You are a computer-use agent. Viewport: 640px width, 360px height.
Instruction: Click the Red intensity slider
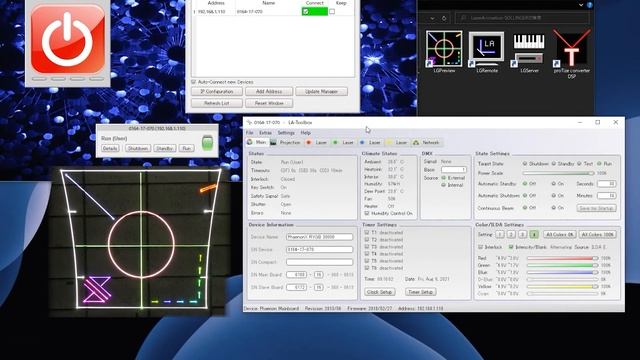563,258
